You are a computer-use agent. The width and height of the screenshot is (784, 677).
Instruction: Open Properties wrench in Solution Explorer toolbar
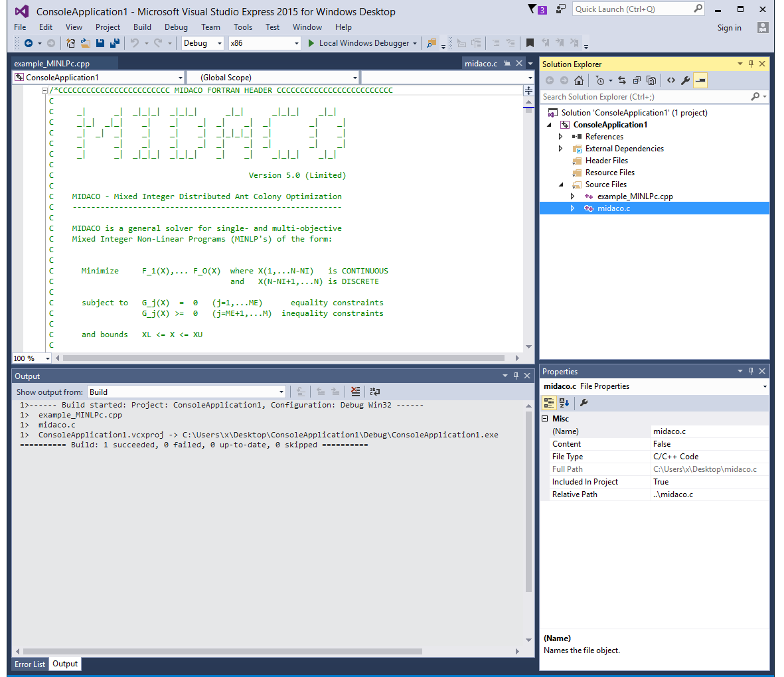pos(686,80)
